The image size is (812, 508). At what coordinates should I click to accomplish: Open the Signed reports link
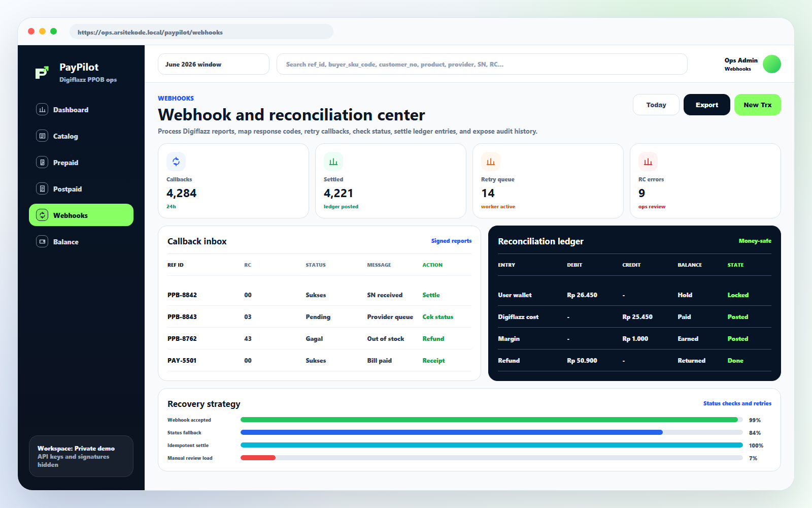coord(451,241)
